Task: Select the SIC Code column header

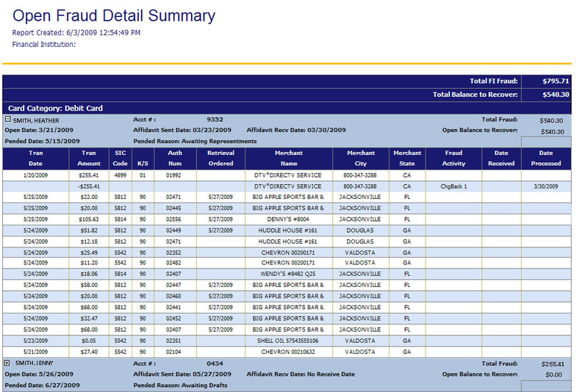Action: (121, 158)
